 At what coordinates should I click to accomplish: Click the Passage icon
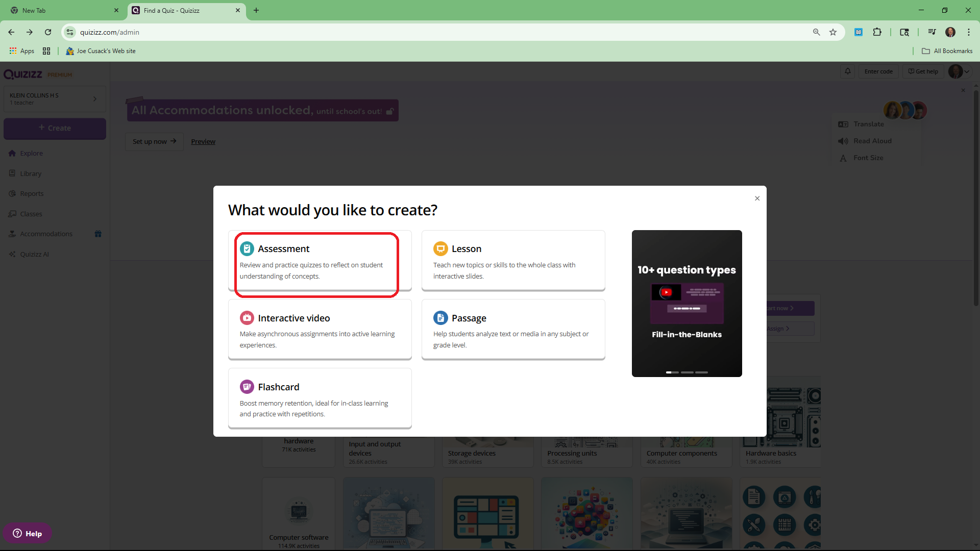tap(440, 318)
